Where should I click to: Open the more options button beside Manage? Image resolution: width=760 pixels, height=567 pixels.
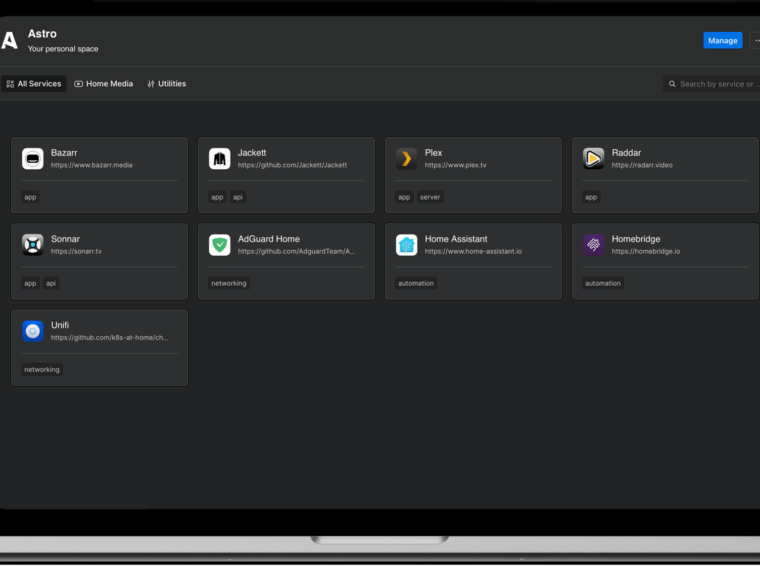click(x=755, y=41)
